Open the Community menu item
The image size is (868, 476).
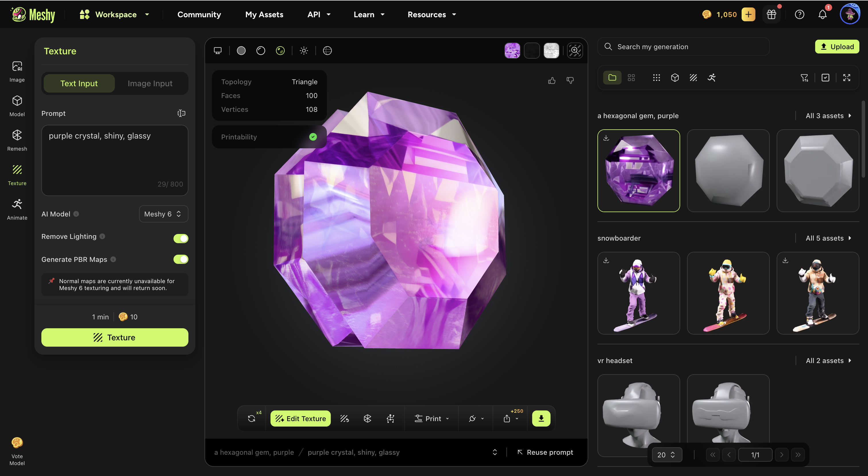tap(199, 14)
